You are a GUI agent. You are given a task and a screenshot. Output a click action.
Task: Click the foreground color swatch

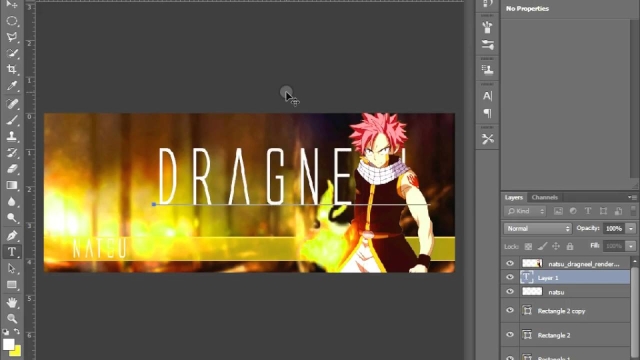8,344
